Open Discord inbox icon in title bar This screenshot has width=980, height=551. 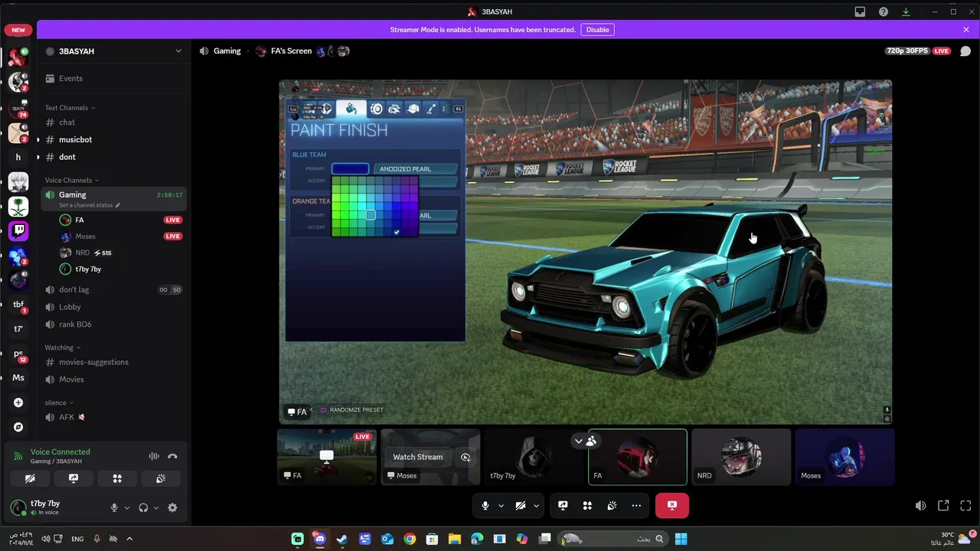click(x=860, y=11)
